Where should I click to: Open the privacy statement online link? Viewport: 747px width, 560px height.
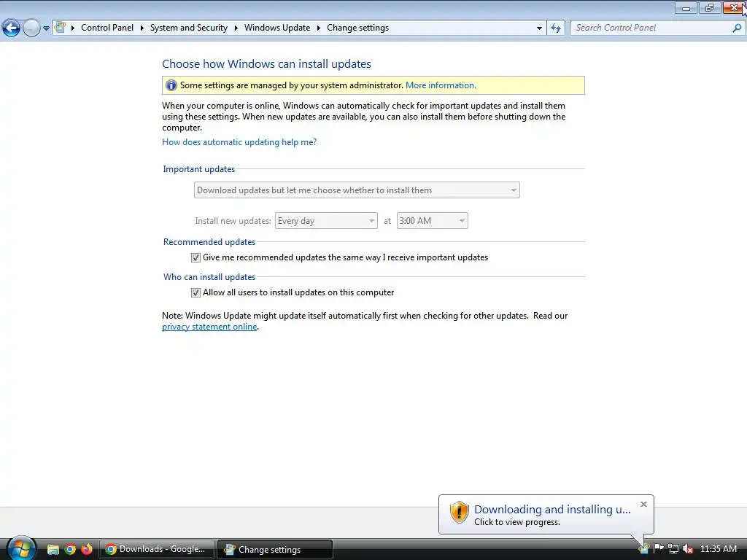click(x=209, y=327)
